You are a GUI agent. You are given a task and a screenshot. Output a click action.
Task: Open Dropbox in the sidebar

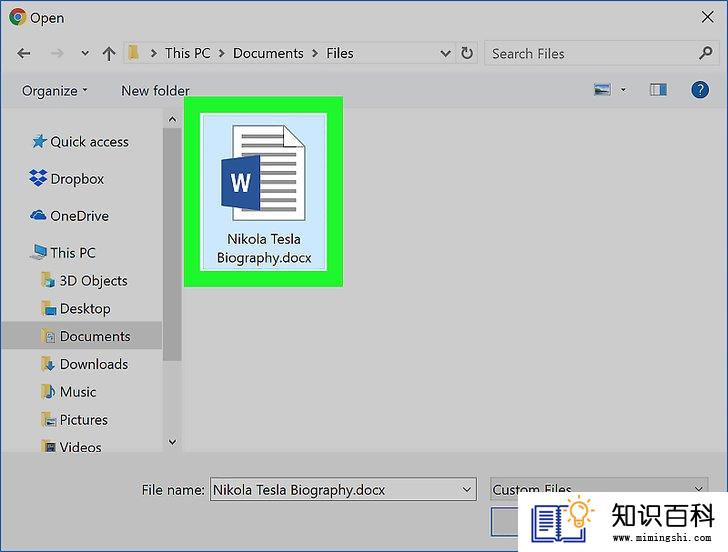[77, 179]
